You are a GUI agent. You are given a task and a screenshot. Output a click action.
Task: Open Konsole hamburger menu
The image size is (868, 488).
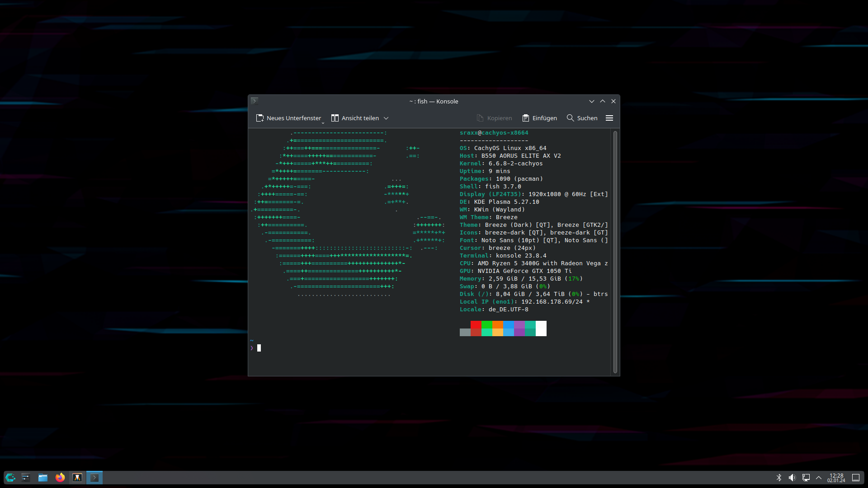coord(609,118)
